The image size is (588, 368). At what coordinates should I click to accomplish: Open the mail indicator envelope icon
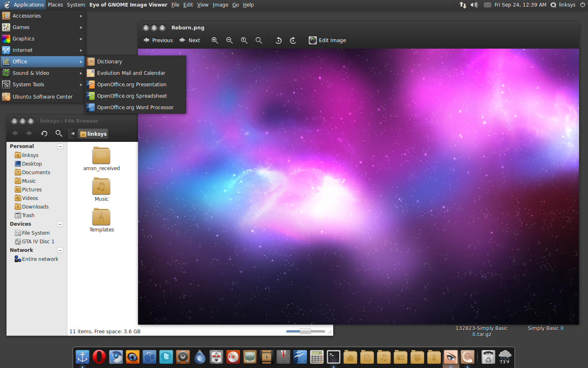click(488, 4)
